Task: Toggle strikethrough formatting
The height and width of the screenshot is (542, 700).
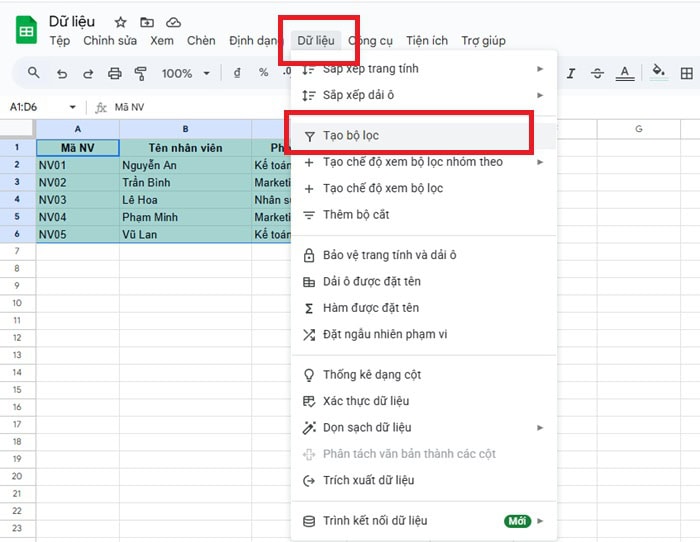Action: pyautogui.click(x=598, y=73)
